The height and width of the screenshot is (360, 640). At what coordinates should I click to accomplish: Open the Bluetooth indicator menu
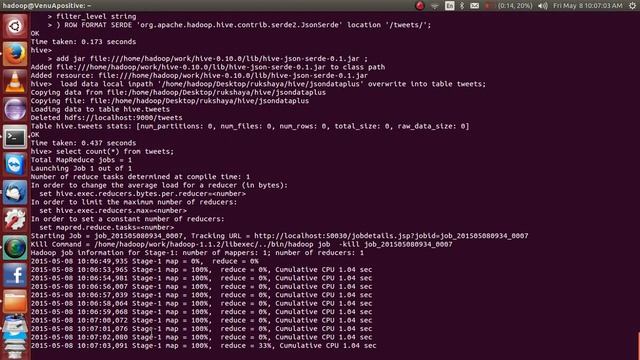click(x=462, y=5)
